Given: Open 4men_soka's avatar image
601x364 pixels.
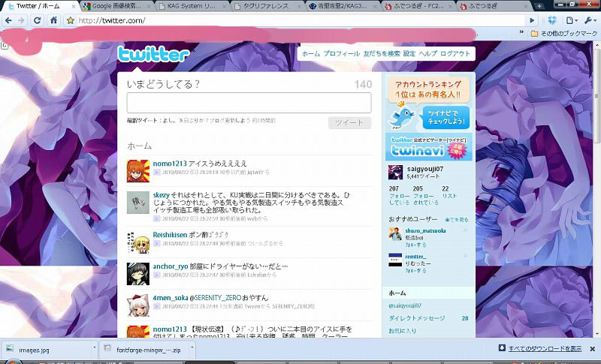Looking at the screenshot, I should (x=138, y=305).
